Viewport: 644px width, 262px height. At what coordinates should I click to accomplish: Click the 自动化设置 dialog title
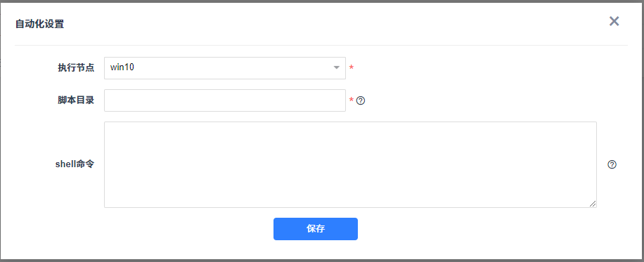[39, 24]
